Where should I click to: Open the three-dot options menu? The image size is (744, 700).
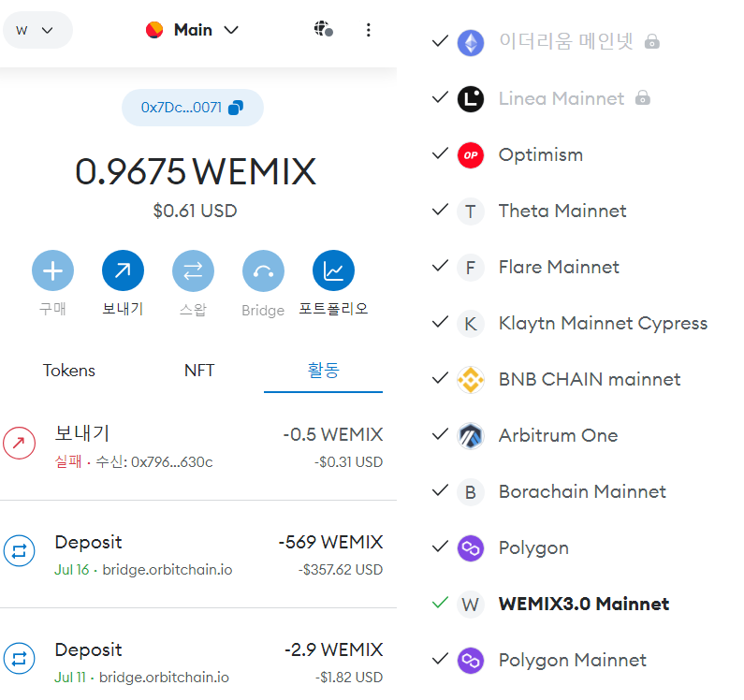click(368, 30)
